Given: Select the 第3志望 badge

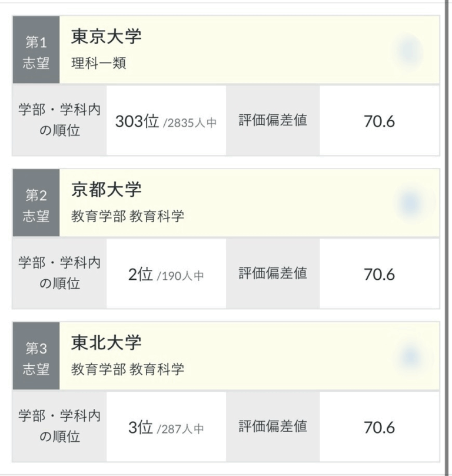Looking at the screenshot, I should (36, 356).
